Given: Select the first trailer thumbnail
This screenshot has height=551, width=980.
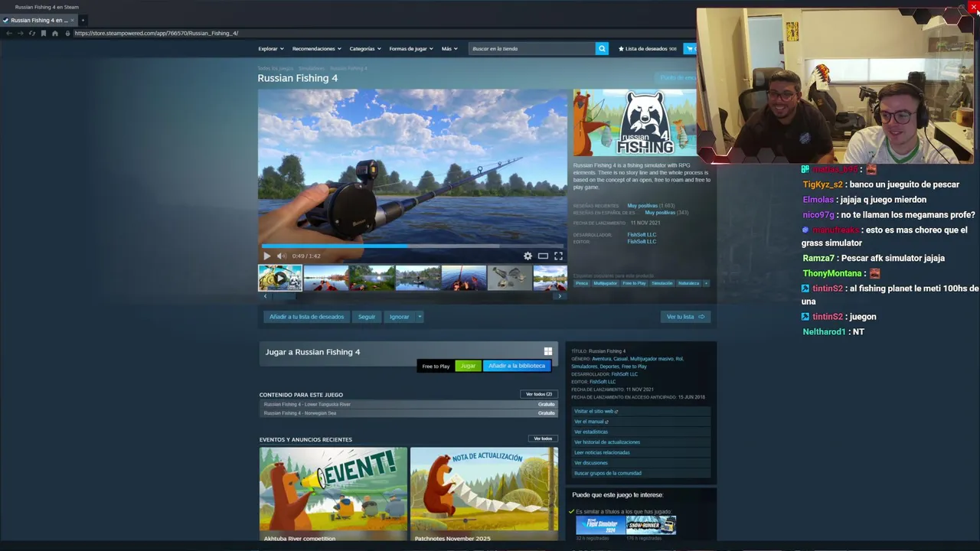Looking at the screenshot, I should click(x=280, y=278).
